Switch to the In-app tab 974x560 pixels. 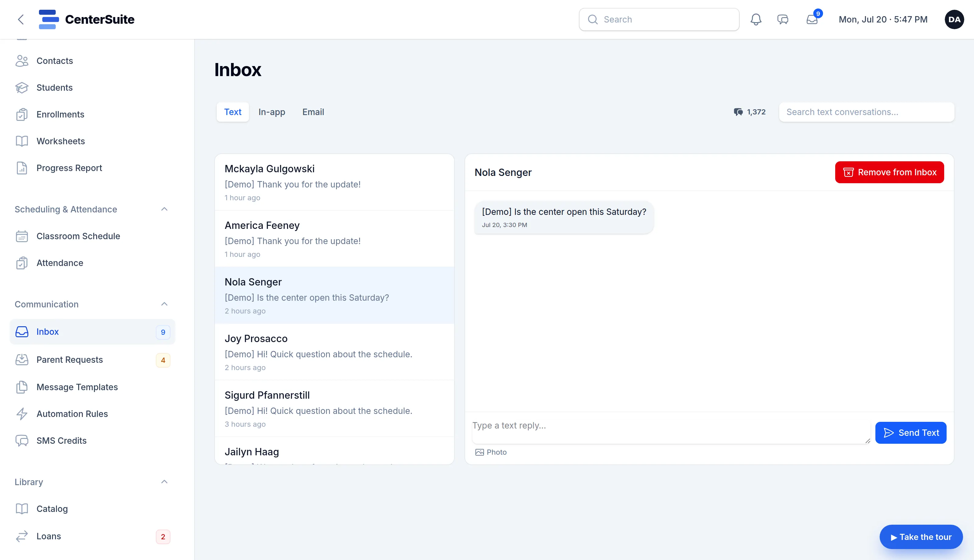(x=272, y=112)
